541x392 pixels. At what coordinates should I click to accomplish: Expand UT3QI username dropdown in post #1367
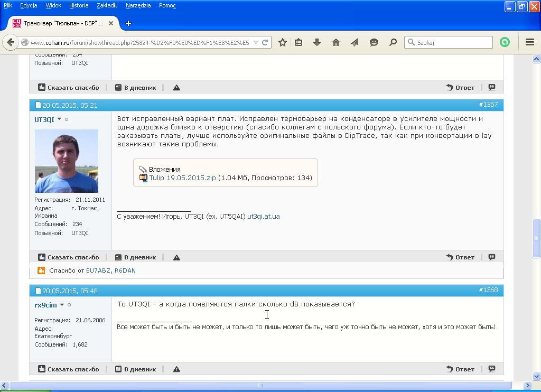pos(59,119)
